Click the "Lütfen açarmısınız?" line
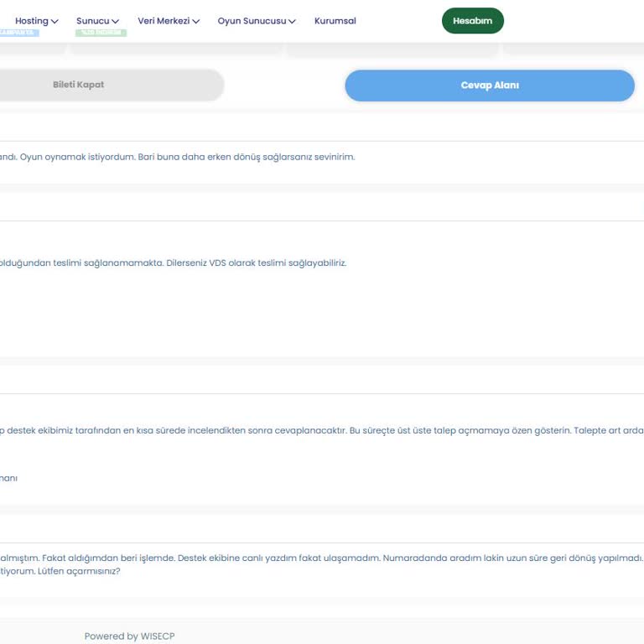 [60, 571]
